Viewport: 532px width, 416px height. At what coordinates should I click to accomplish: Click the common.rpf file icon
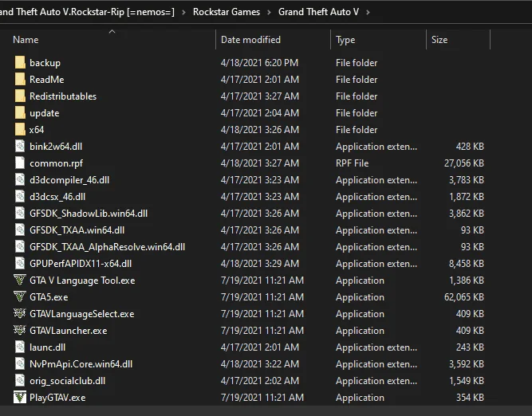click(x=20, y=163)
